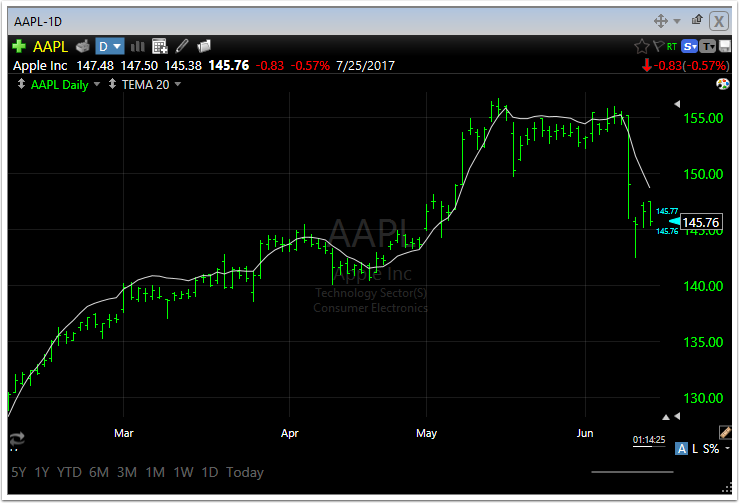This screenshot has height=503, width=739.
Task: Toggle the A arithmetic scale button
Action: [x=682, y=448]
